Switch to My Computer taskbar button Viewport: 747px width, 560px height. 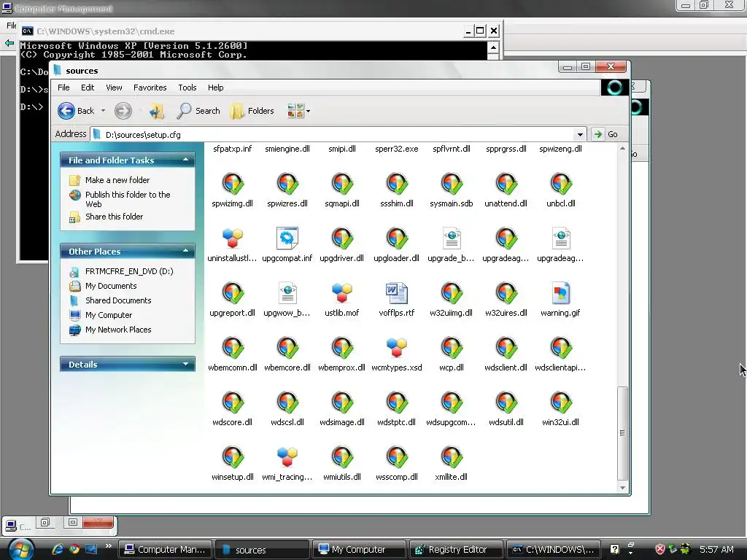pos(359,550)
